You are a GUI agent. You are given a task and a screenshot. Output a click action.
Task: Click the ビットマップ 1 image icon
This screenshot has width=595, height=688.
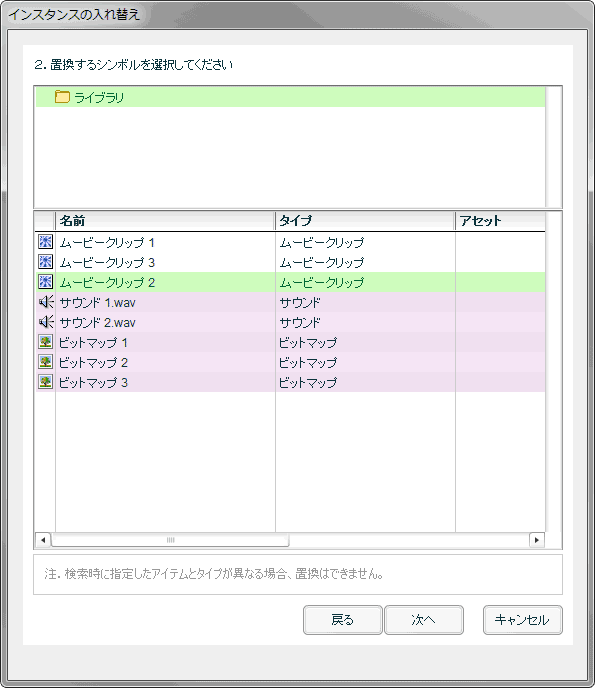pos(46,342)
